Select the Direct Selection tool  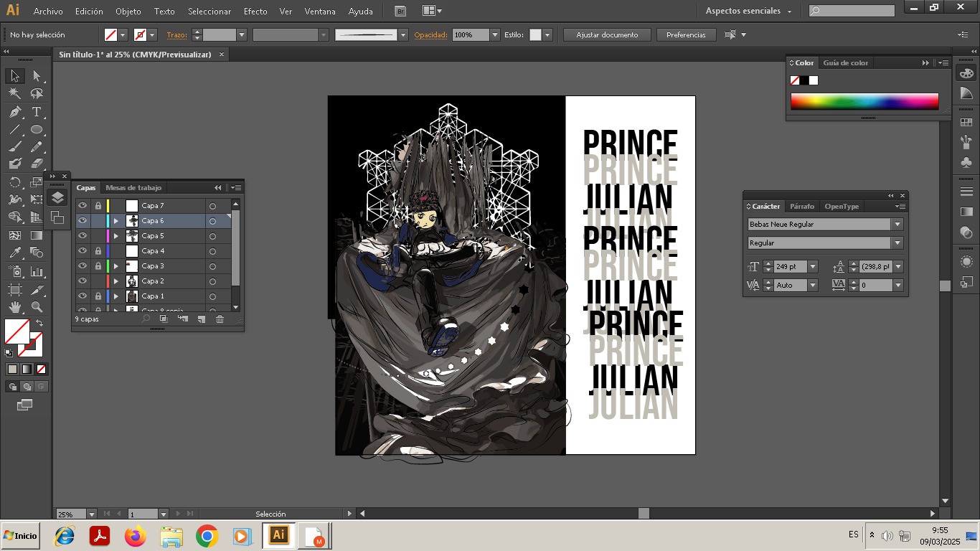point(37,76)
